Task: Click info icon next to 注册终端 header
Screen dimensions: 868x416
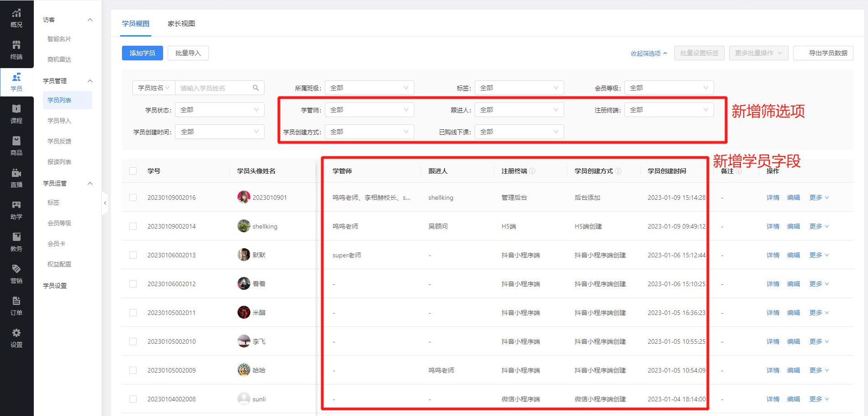Action: (532, 171)
